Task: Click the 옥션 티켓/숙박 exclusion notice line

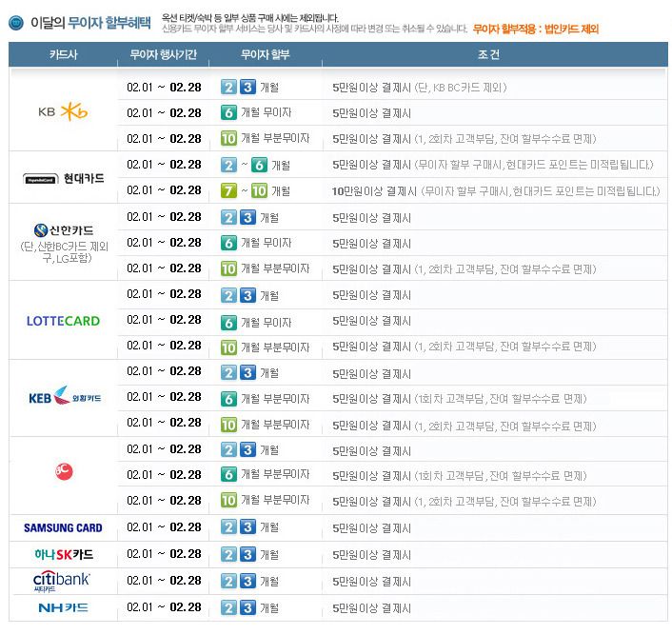Action: coord(249,18)
